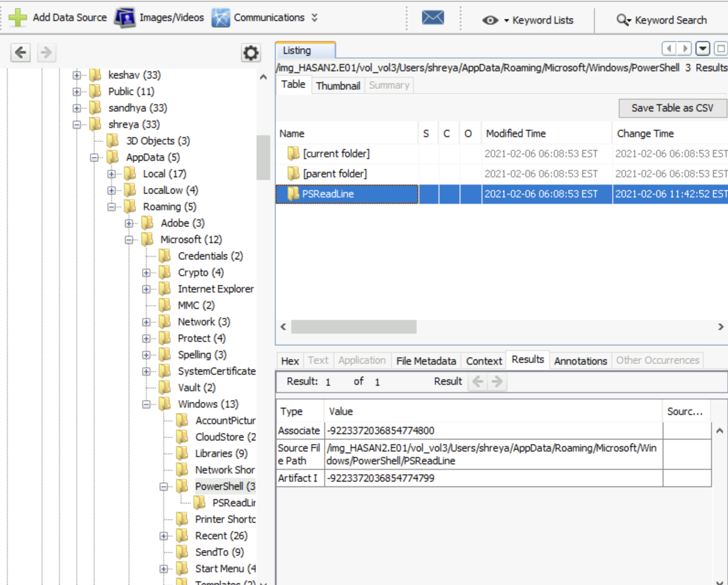The height and width of the screenshot is (585, 728).
Task: Click the Source File Path value
Action: click(x=493, y=454)
